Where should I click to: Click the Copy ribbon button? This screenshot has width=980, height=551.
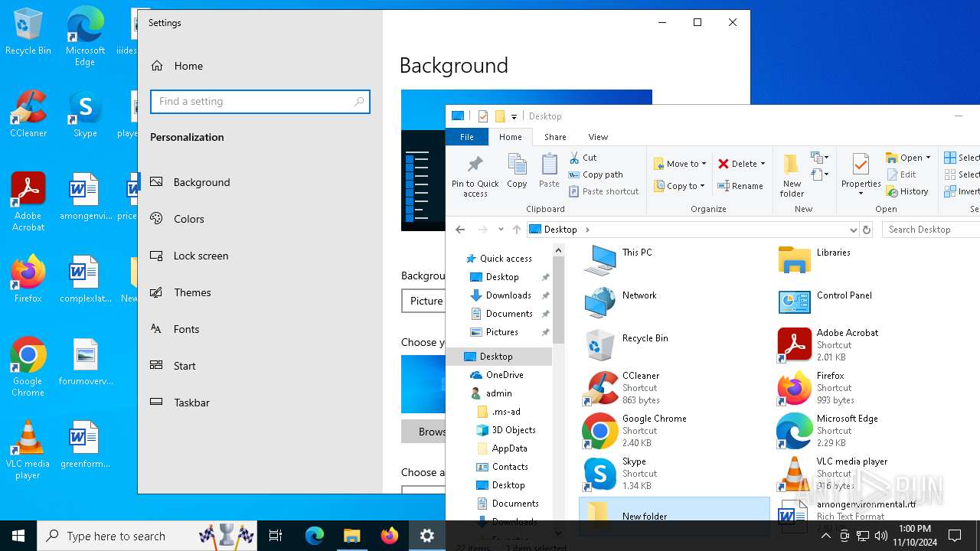click(x=517, y=171)
